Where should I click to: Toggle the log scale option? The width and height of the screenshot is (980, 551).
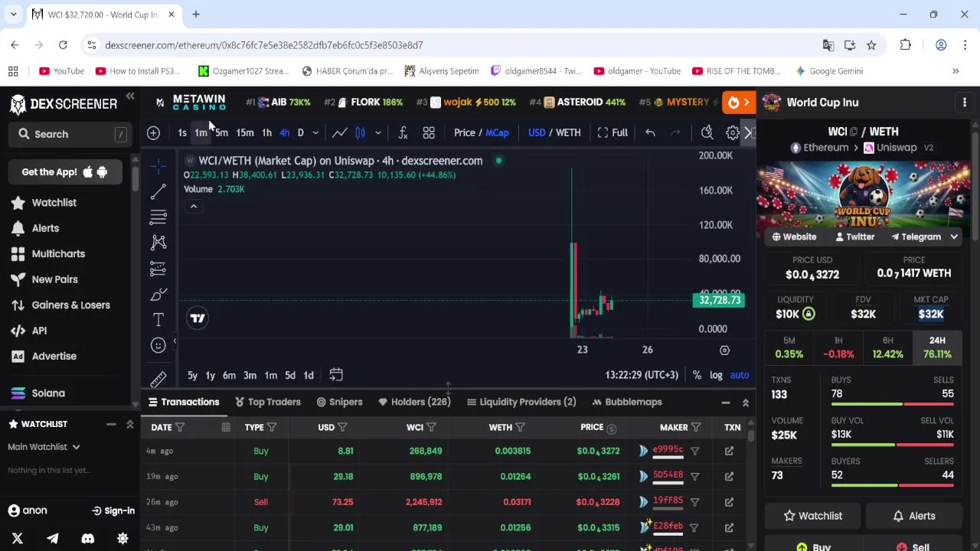point(716,375)
